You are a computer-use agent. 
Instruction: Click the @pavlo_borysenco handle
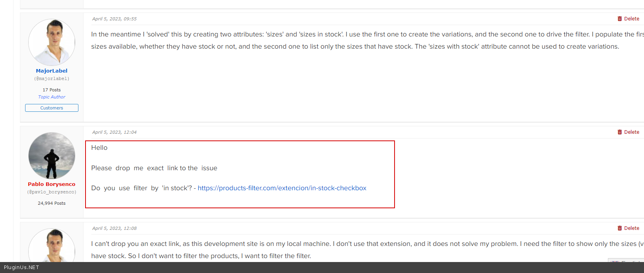52,192
